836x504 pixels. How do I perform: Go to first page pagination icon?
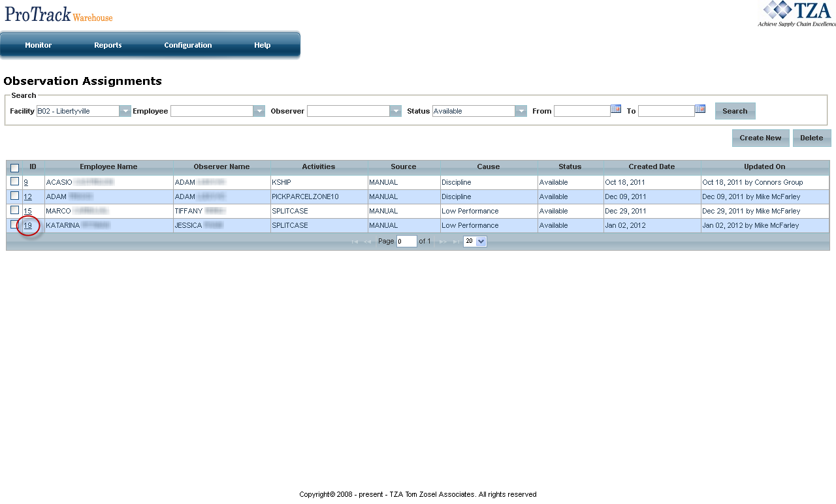click(355, 242)
